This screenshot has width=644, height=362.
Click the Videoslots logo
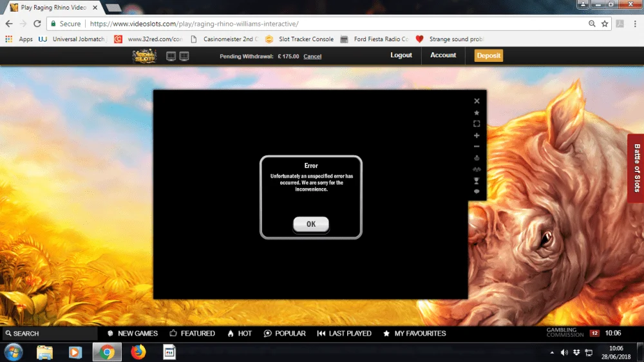144,56
